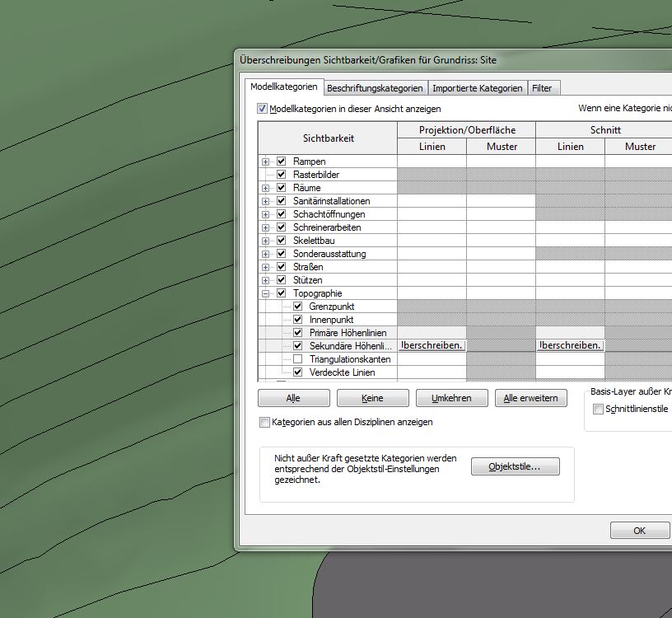Expand the Rampen category node
The height and width of the screenshot is (618, 672).
tap(266, 162)
